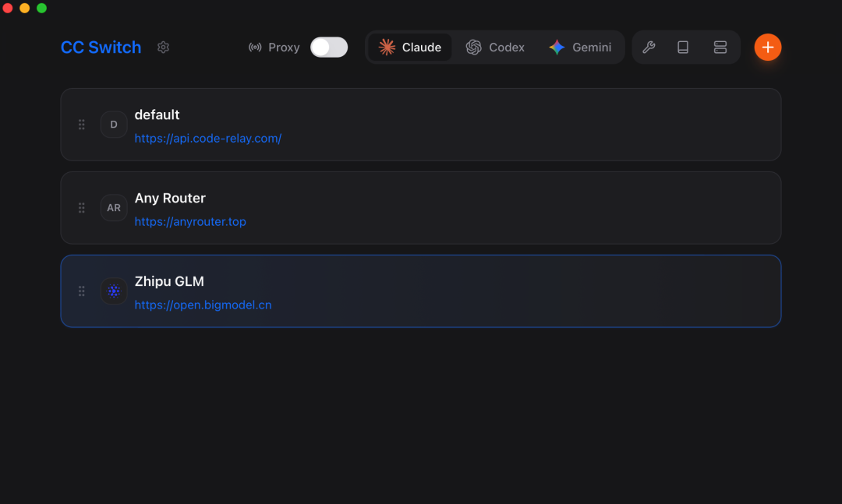Switch to the Claude tab
842x504 pixels.
[x=410, y=48]
